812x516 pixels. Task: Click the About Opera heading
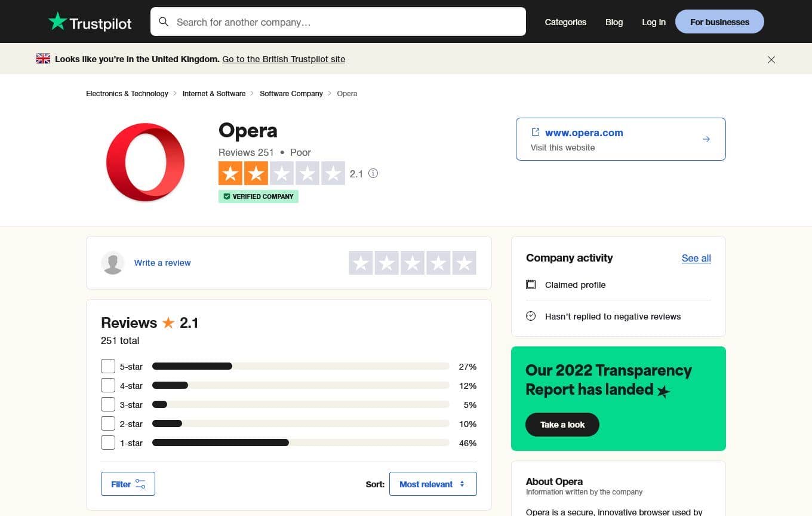tap(554, 481)
